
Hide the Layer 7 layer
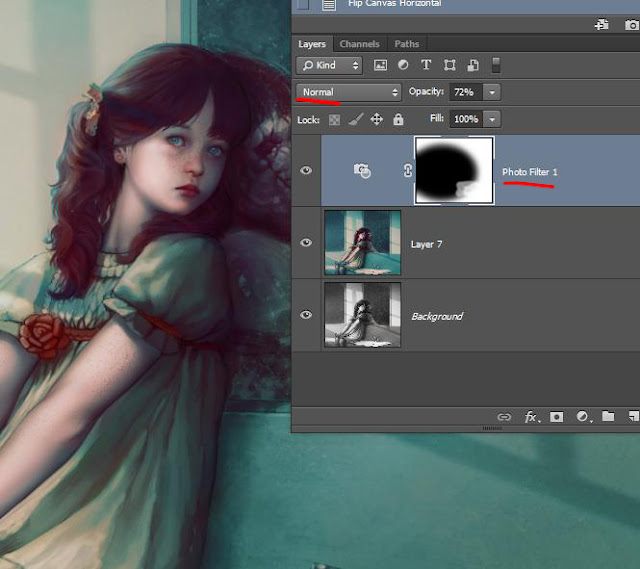(x=306, y=243)
